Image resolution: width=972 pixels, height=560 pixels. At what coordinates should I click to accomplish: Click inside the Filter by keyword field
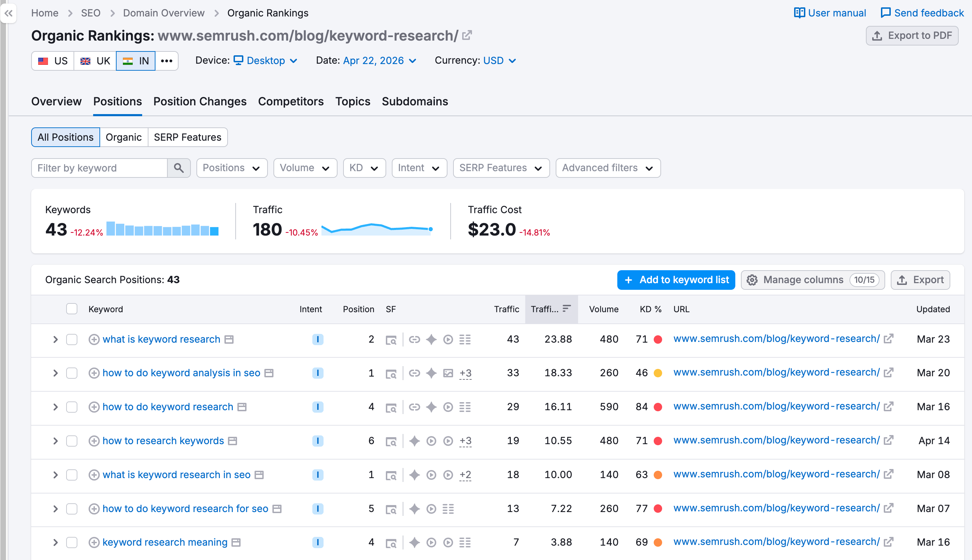100,168
